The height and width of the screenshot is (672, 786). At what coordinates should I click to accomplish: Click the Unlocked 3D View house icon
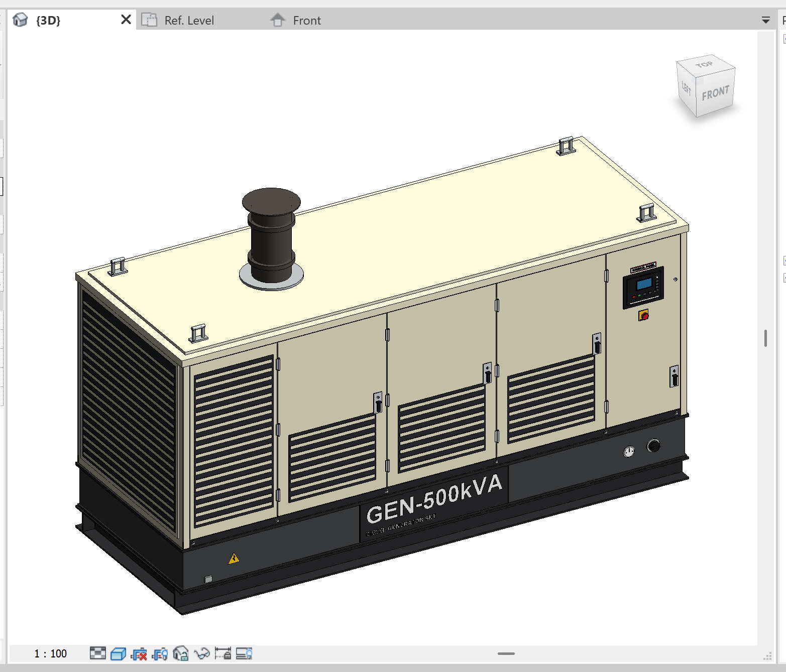point(181,653)
